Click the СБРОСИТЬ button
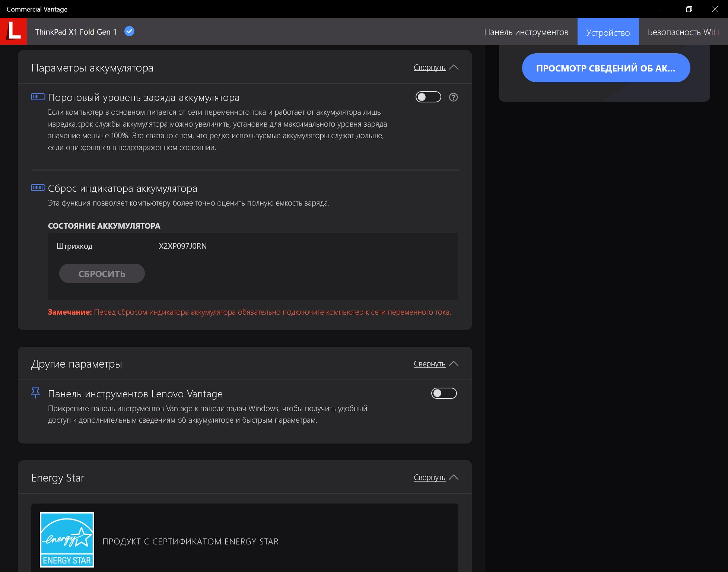 point(102,274)
